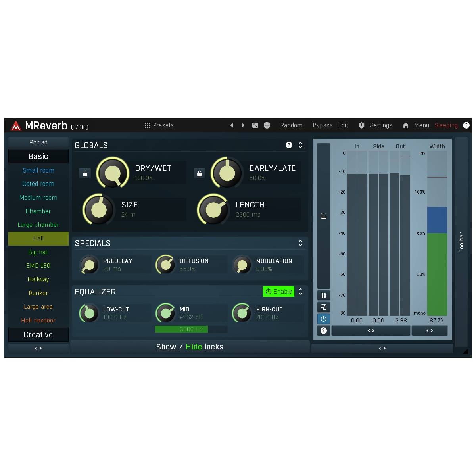The height and width of the screenshot is (476, 476).
Task: Click the plus add preset icon
Action: pos(267,125)
